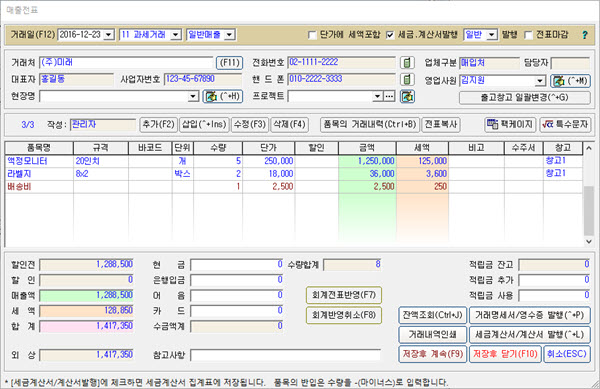Click 잔액조회(Ctrl+J) button
This screenshot has width=600, height=389.
click(x=432, y=315)
